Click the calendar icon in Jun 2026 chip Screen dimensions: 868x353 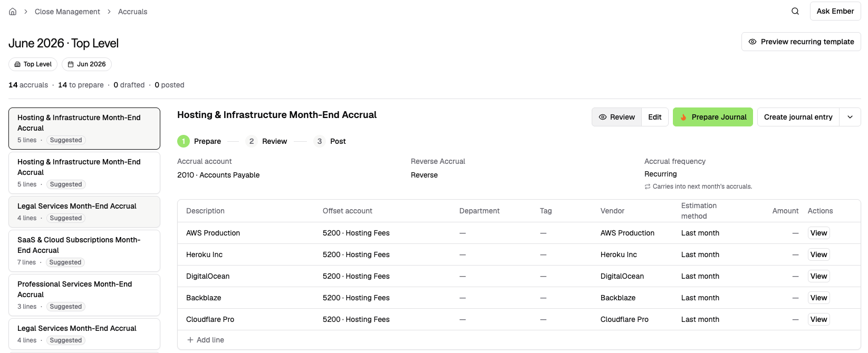point(71,64)
